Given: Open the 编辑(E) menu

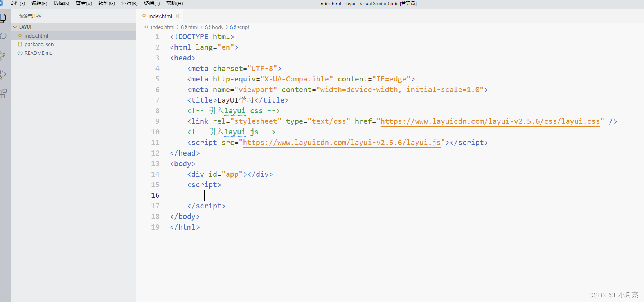Looking at the screenshot, I should pyautogui.click(x=39, y=4).
